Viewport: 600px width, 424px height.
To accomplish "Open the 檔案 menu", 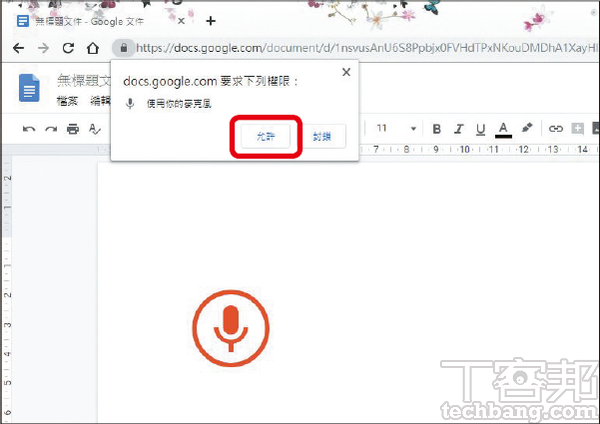I will [x=67, y=101].
